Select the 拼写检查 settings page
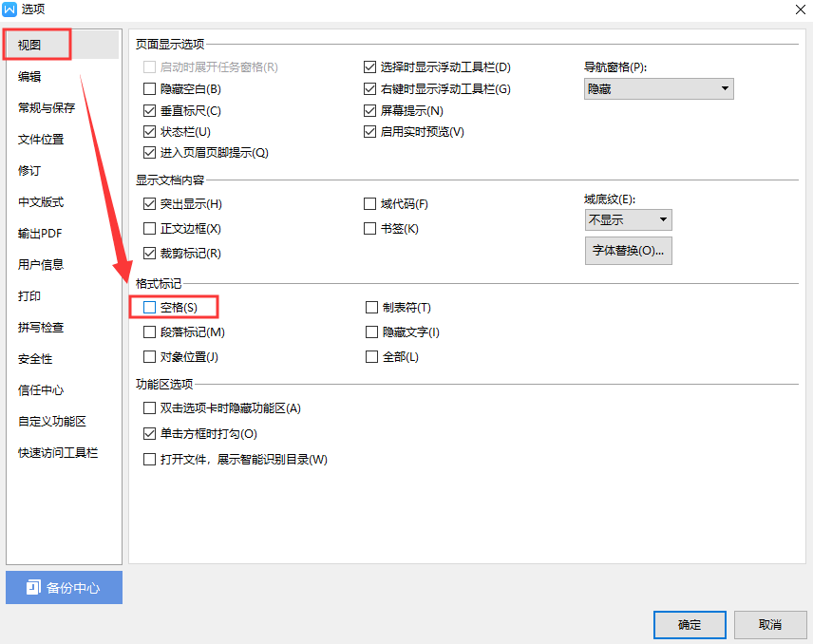813x644 pixels. pyautogui.click(x=41, y=328)
